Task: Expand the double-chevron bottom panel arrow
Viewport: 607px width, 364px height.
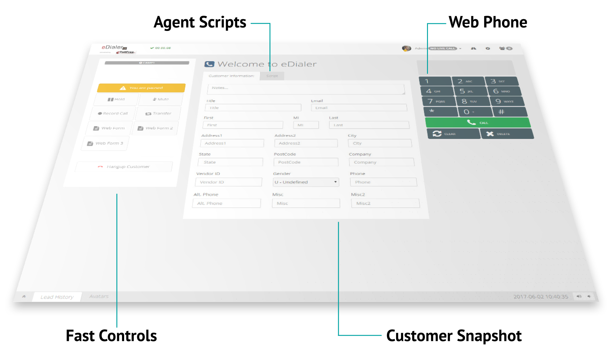Action: click(x=24, y=297)
